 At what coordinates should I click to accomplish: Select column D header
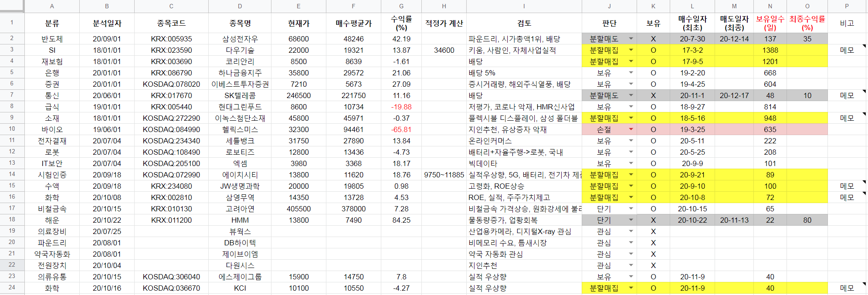(240, 6)
